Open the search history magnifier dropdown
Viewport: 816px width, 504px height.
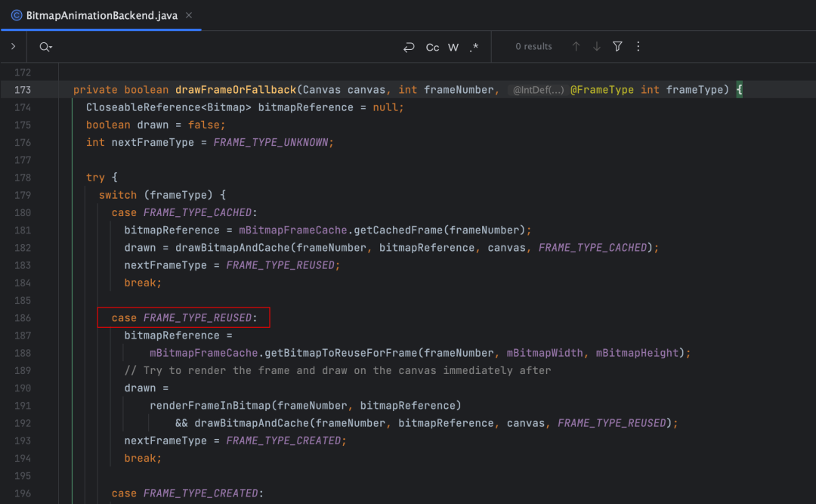click(x=46, y=47)
